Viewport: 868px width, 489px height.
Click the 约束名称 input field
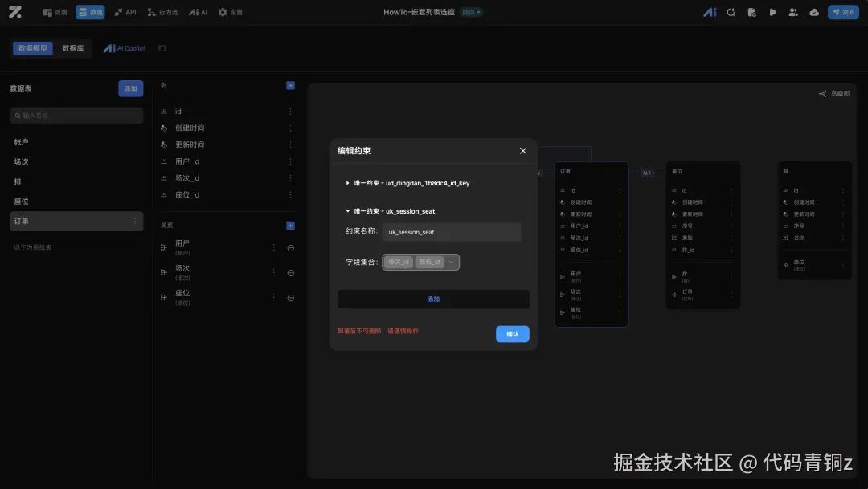(452, 232)
